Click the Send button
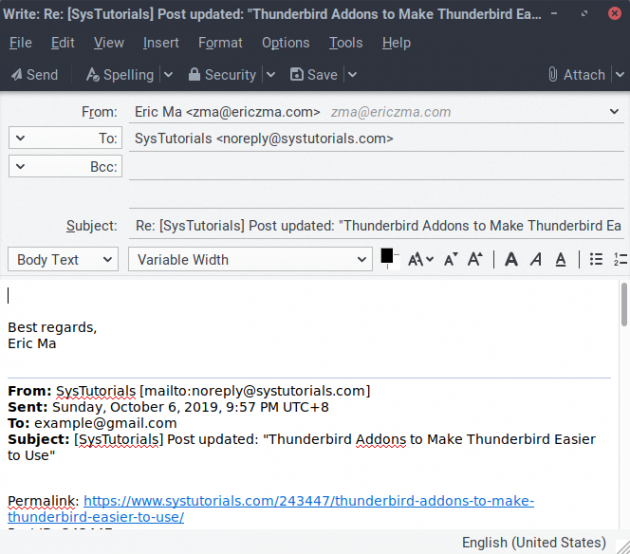 [x=35, y=75]
